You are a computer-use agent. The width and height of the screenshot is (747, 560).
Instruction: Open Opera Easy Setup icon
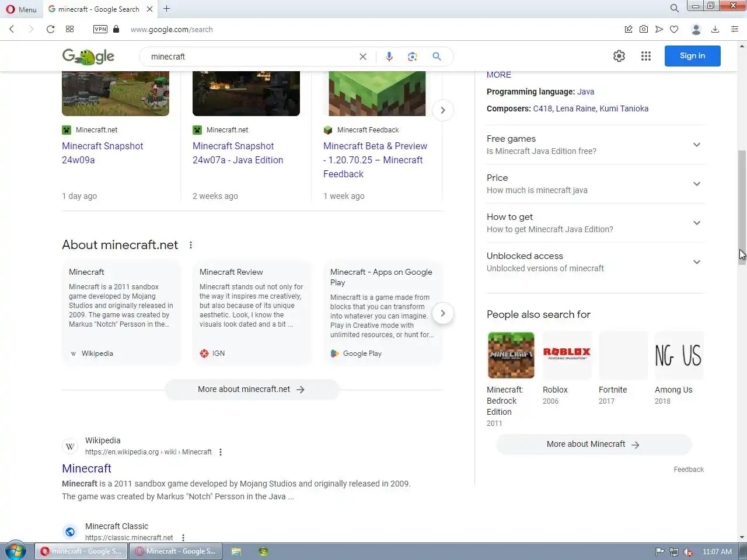(x=735, y=29)
